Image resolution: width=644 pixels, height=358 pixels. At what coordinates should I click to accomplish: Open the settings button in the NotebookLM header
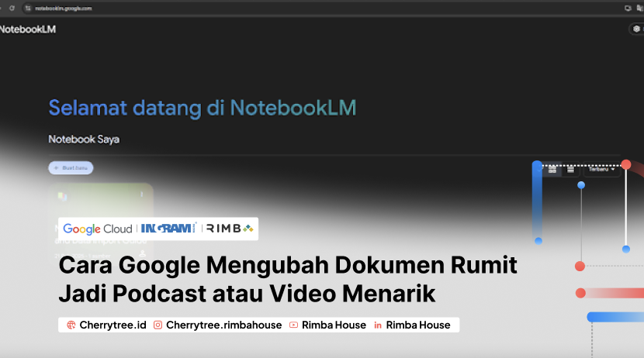pos(636,29)
